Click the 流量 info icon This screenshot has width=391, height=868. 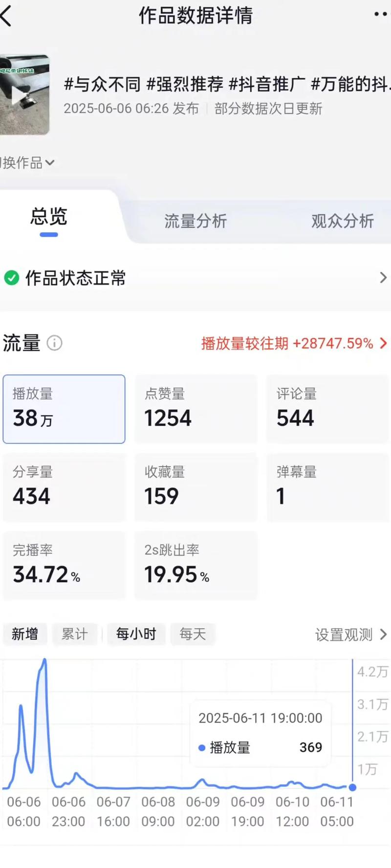point(55,343)
